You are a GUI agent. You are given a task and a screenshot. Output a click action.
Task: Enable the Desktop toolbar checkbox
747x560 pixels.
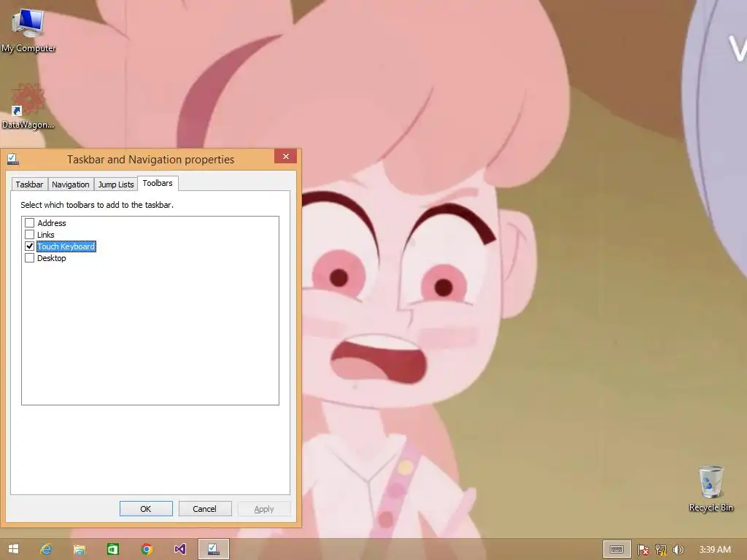[x=29, y=258]
